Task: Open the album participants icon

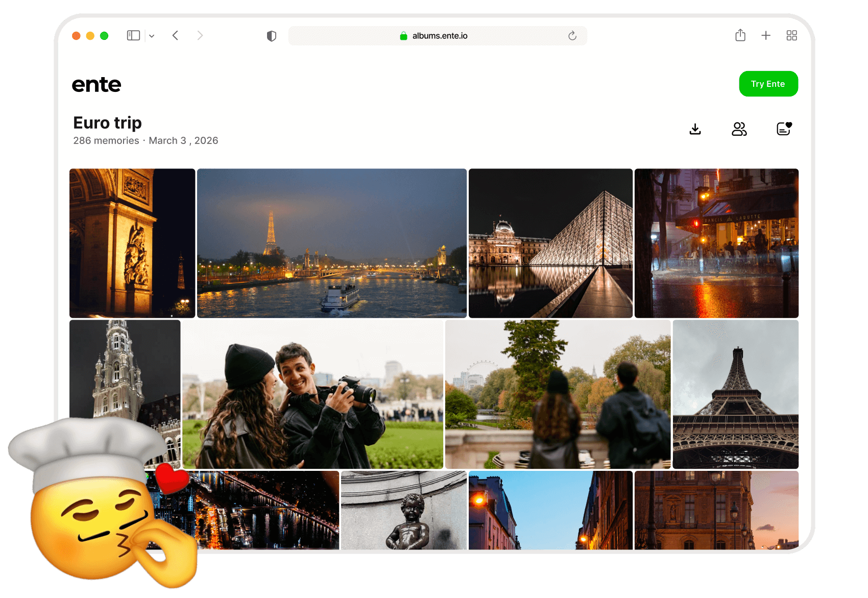Action: 739,129
